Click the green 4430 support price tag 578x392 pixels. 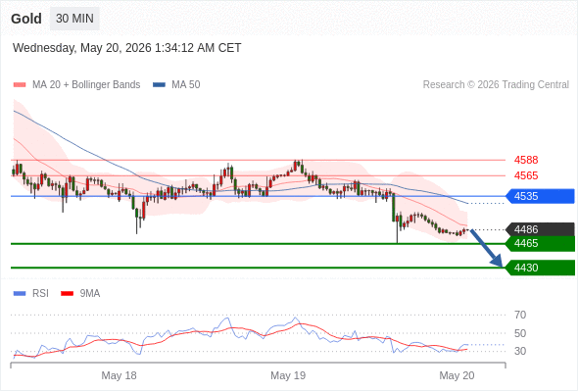point(540,268)
